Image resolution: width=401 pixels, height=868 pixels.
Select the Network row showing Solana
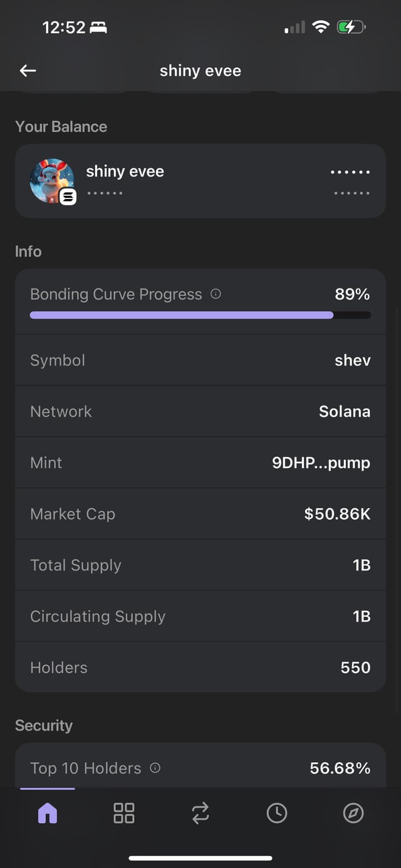pos(200,412)
